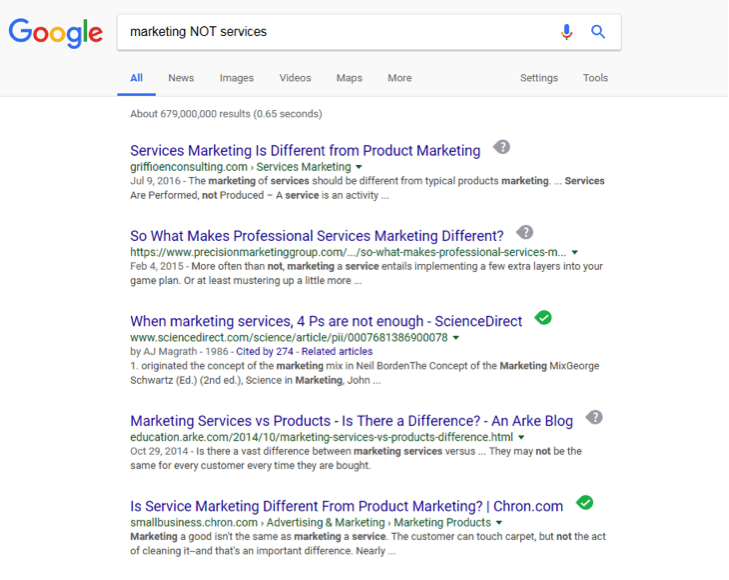Open 'Is Service Marketing Different' Chron.com result

[346, 506]
